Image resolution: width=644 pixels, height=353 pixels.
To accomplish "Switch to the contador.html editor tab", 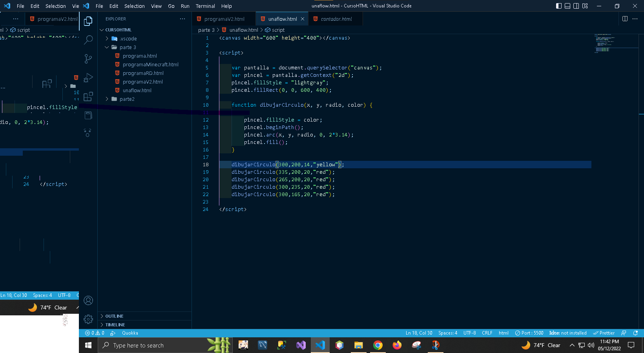I will pos(336,19).
